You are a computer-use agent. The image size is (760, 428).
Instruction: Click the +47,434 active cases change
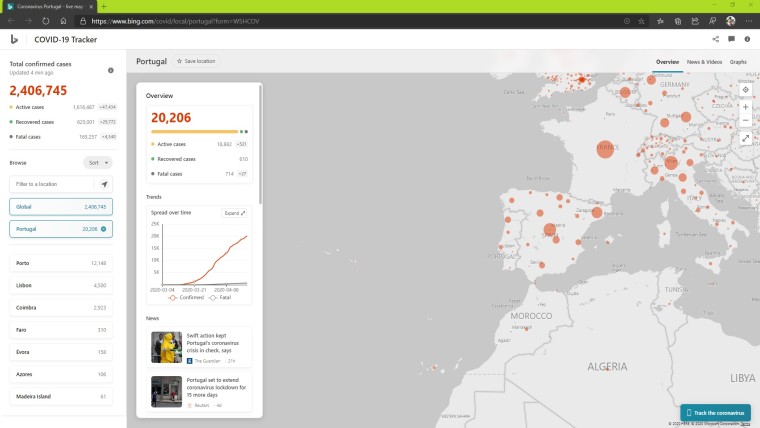click(x=108, y=107)
